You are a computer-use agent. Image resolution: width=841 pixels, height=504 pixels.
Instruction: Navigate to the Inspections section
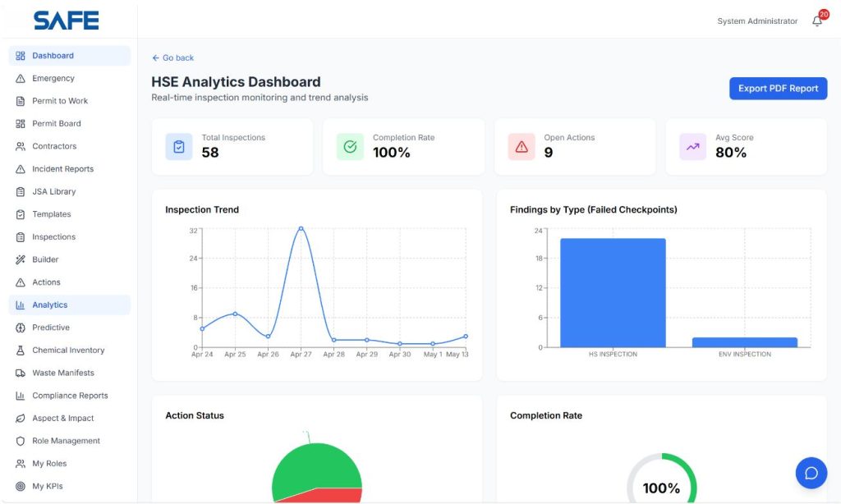coord(70,236)
